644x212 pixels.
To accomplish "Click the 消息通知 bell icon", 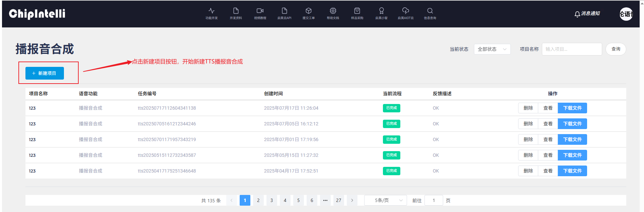I will click(577, 14).
